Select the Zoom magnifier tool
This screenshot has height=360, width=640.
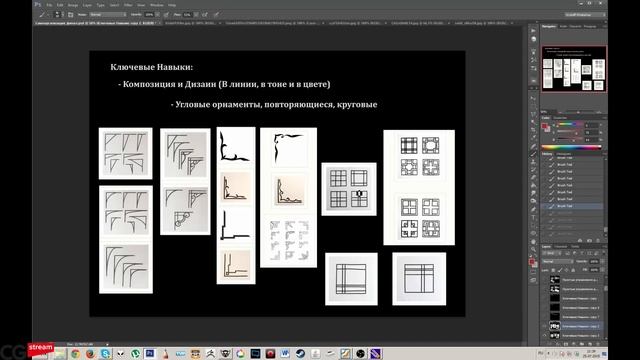[x=533, y=249]
